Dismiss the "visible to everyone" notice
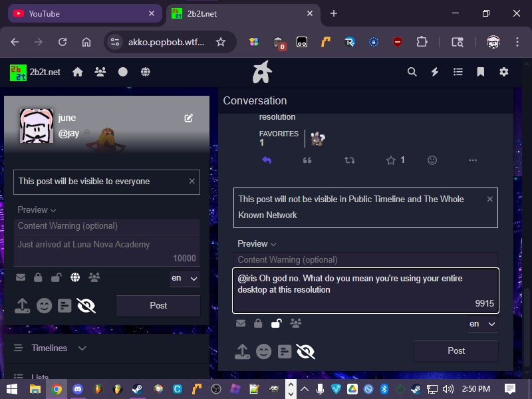Screen dimensions: 532x399 pos(192,181)
